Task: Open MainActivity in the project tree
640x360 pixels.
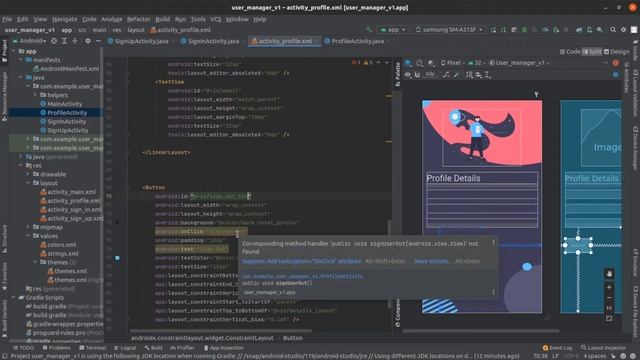Action: [x=64, y=104]
